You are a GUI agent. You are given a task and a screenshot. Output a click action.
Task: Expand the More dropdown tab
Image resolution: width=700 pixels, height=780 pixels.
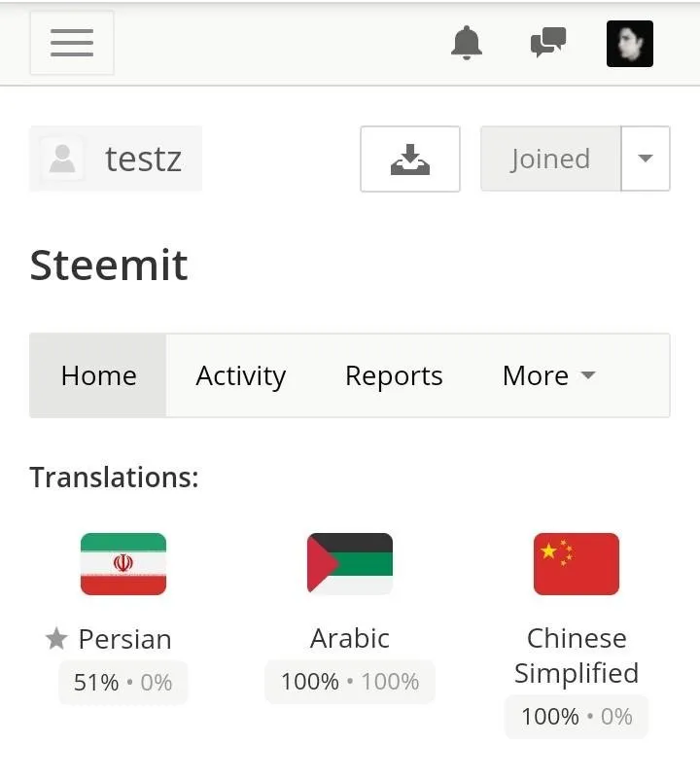coord(549,375)
